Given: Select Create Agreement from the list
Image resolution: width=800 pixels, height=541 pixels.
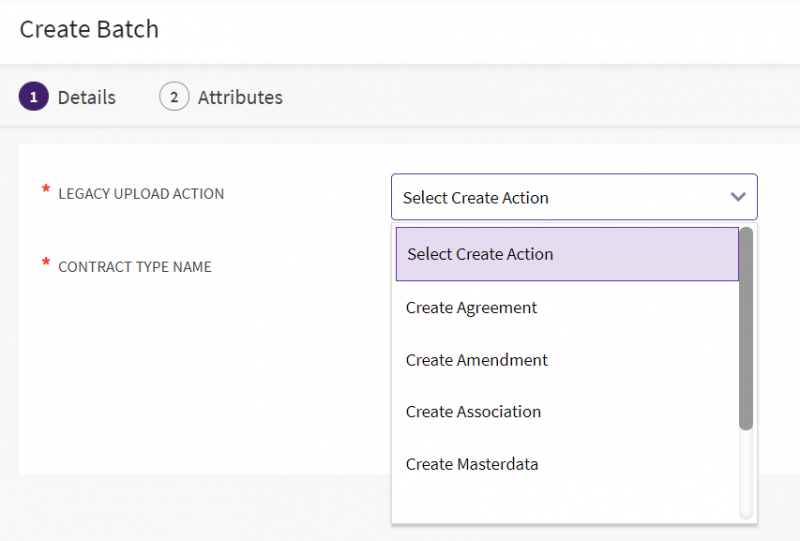Looking at the screenshot, I should click(x=567, y=308).
